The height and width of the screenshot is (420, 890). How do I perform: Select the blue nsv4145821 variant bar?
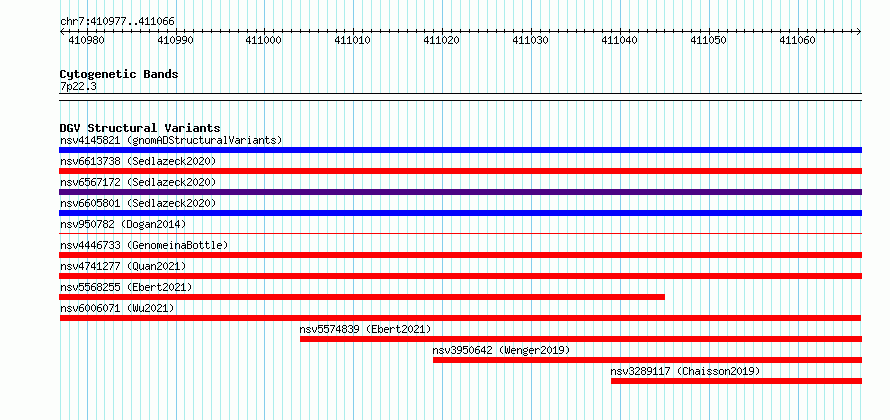(x=460, y=150)
